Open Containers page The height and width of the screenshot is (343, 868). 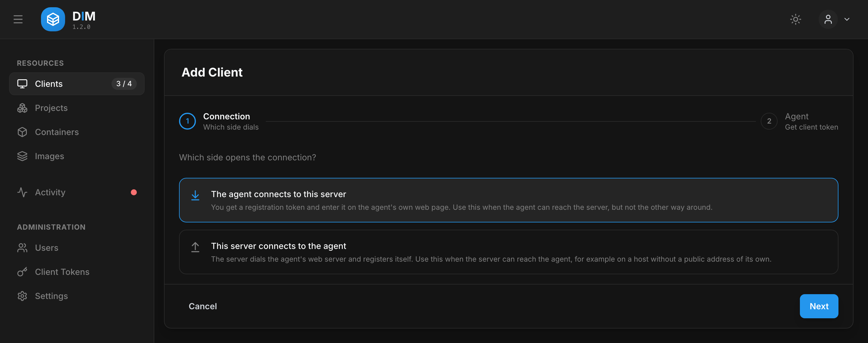coord(77,132)
